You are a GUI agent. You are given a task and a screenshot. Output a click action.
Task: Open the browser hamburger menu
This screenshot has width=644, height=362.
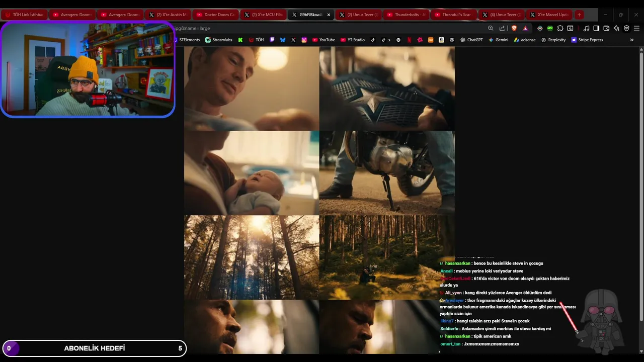click(636, 28)
